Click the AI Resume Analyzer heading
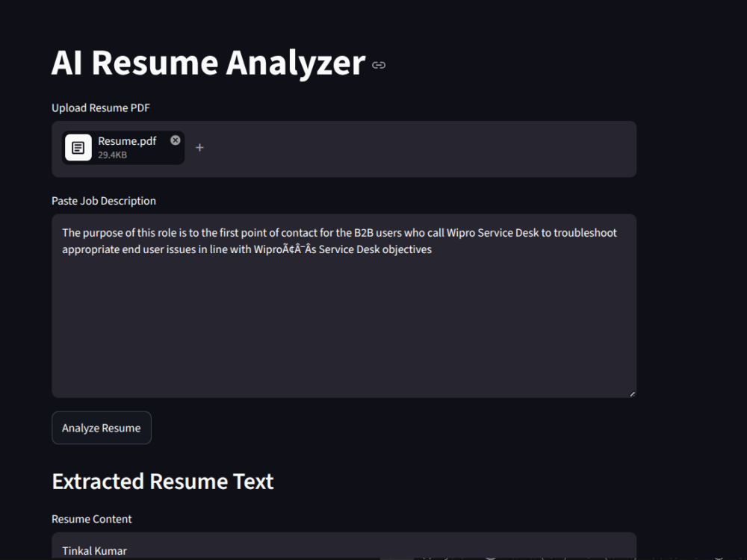Image resolution: width=747 pixels, height=560 pixels. coord(208,63)
